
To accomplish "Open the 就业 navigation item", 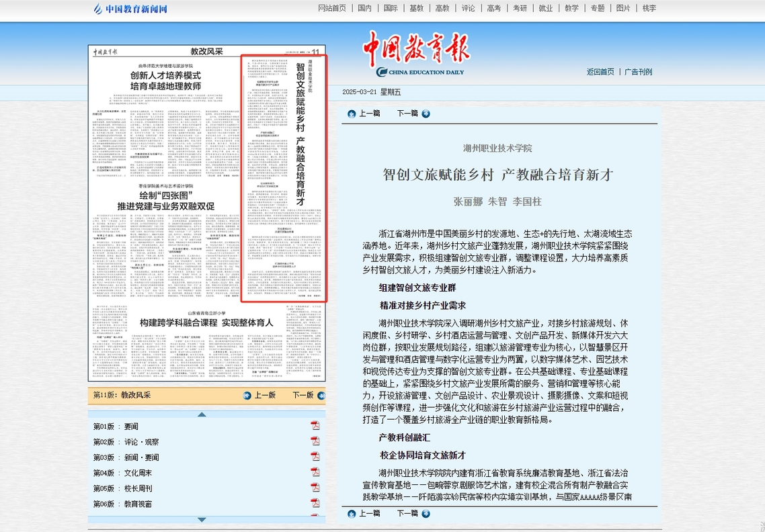I will [545, 8].
